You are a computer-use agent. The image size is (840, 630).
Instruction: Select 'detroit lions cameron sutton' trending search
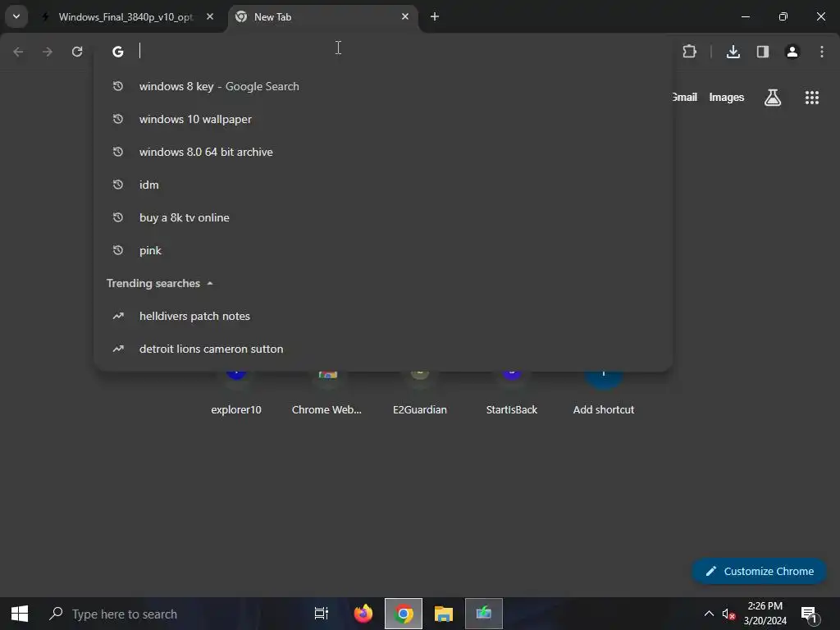tap(383, 349)
